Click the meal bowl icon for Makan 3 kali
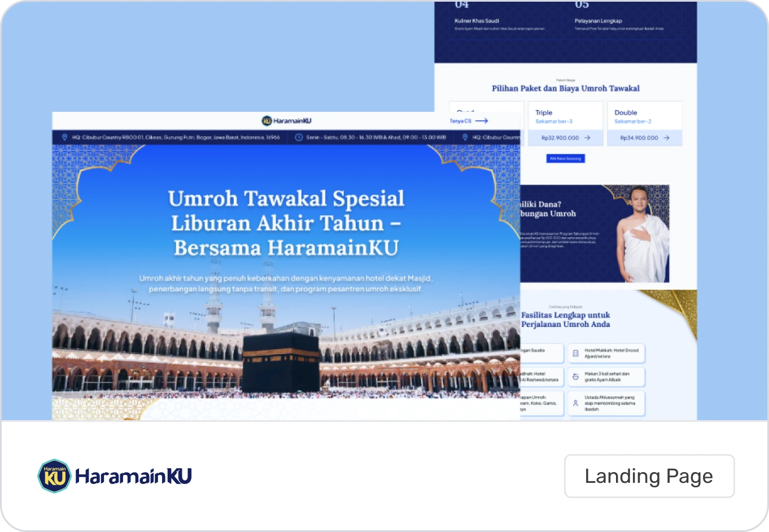 [575, 377]
